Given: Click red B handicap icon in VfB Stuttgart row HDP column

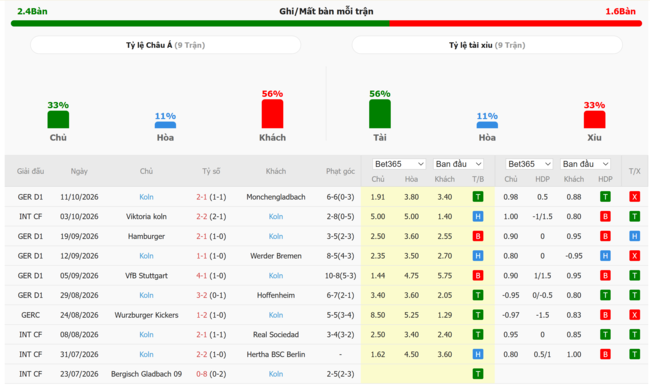Looking at the screenshot, I should tap(605, 276).
